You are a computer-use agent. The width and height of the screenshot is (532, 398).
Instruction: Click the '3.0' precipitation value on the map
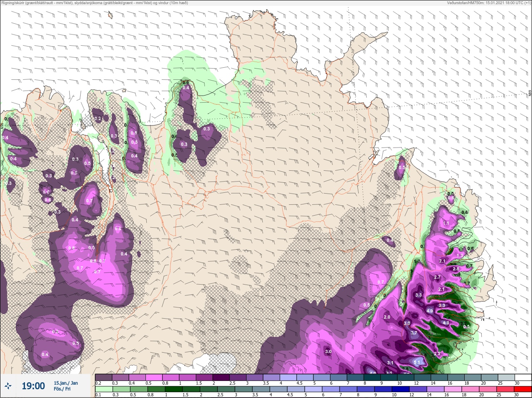328,351
